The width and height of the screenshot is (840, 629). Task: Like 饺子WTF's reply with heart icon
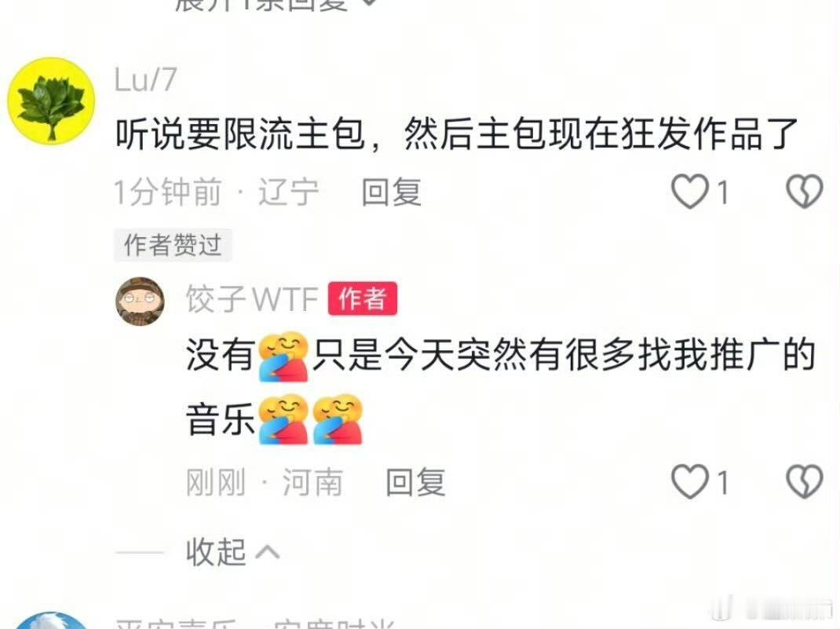coord(690,481)
